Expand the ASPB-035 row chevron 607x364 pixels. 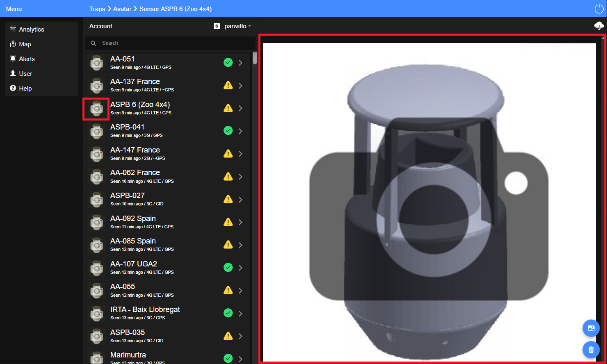(x=240, y=336)
